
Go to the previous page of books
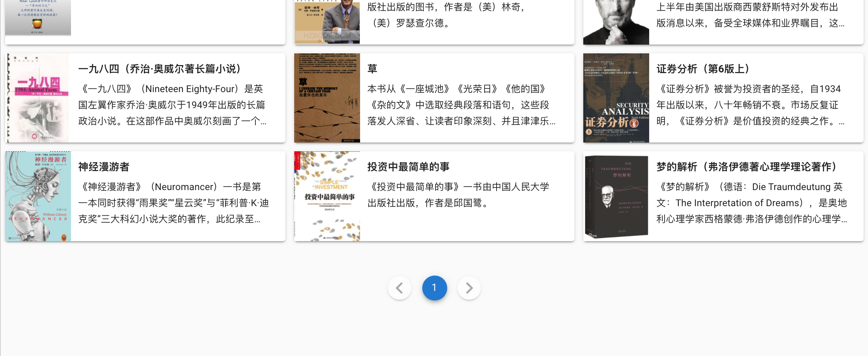click(x=399, y=288)
